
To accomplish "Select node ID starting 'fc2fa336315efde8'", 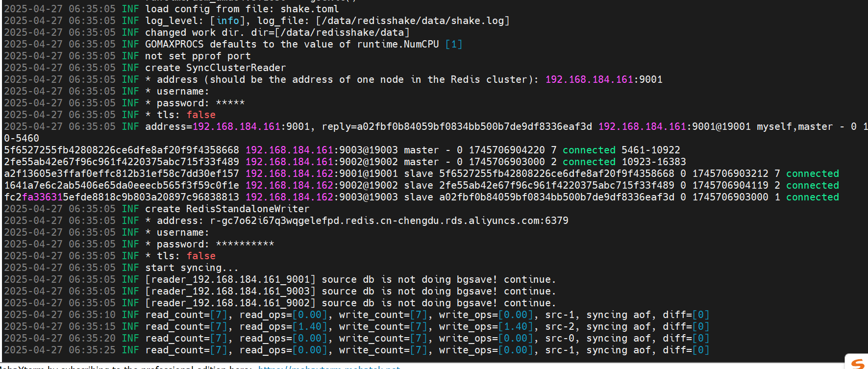I will (122, 197).
